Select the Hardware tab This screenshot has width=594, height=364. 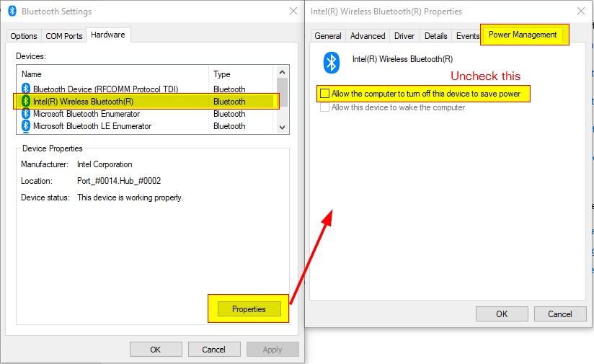coord(108,35)
